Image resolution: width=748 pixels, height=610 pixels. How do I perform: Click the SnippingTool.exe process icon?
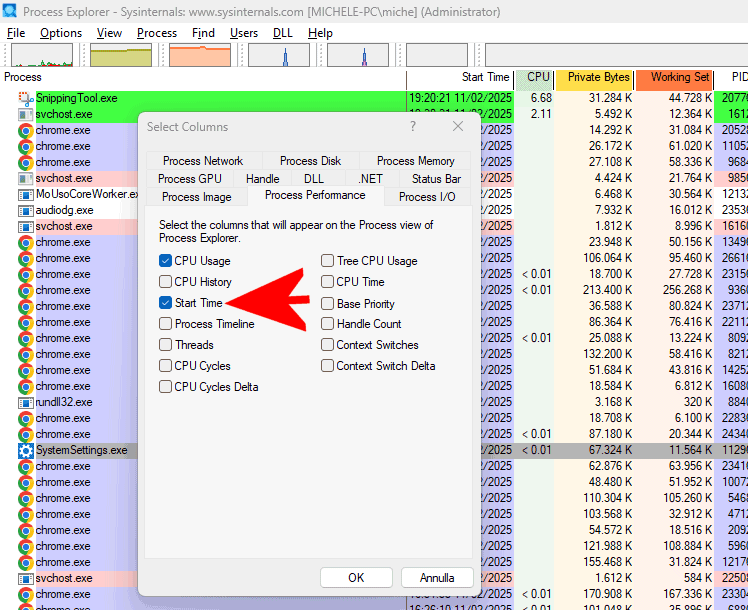pyautogui.click(x=26, y=98)
